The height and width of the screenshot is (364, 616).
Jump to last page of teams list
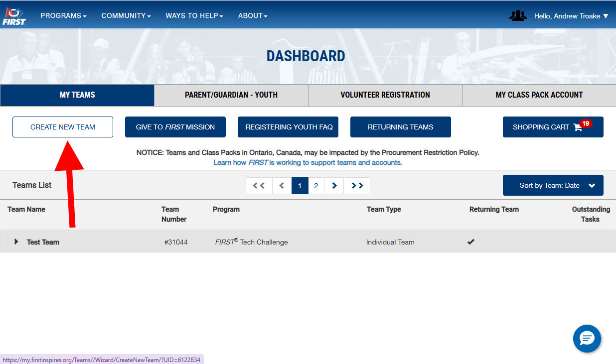coord(357,186)
